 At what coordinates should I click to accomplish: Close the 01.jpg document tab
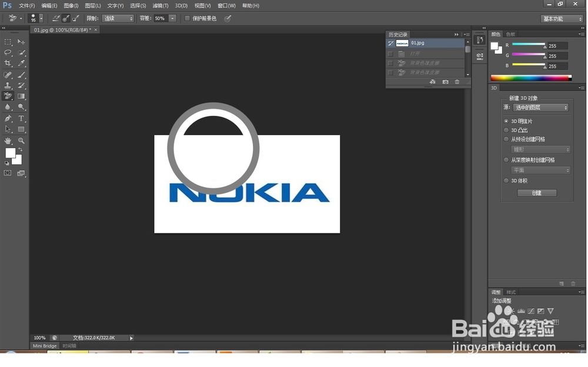(96, 29)
